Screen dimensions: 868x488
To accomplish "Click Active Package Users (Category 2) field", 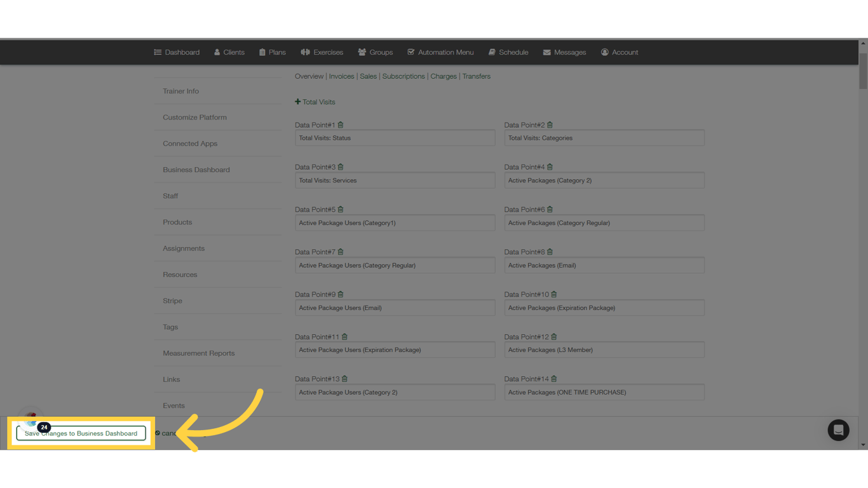I will [x=395, y=393].
